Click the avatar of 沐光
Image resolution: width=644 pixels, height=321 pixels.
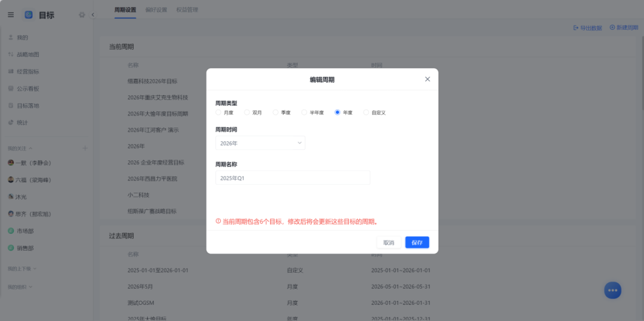[11, 197]
